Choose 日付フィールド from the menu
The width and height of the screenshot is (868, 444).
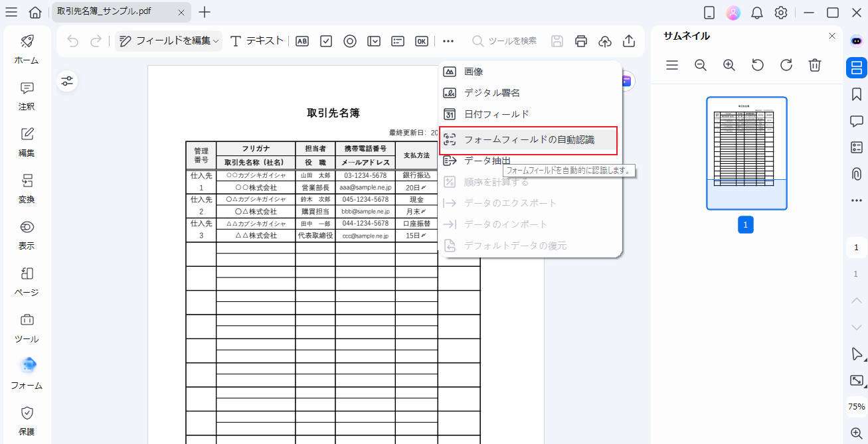pos(495,113)
